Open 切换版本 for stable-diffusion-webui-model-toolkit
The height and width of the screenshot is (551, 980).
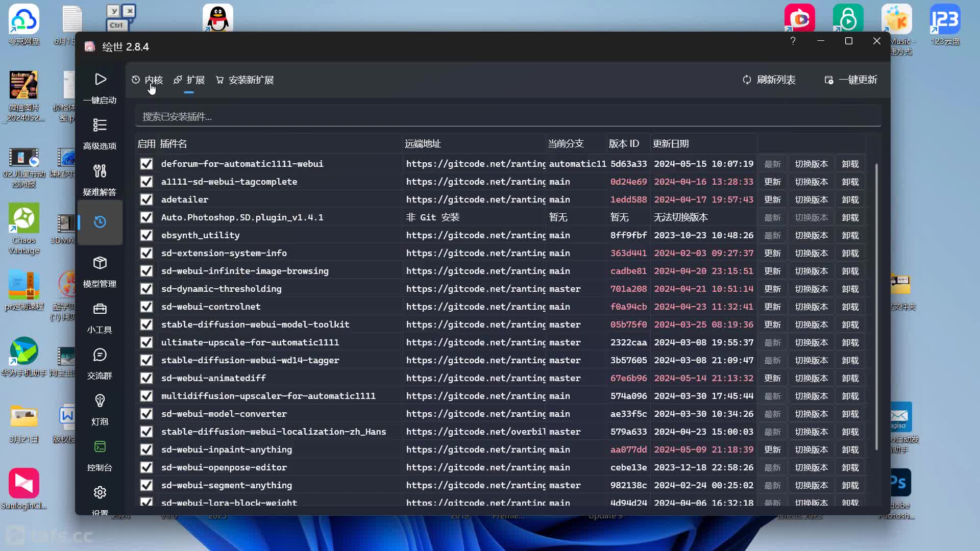812,324
